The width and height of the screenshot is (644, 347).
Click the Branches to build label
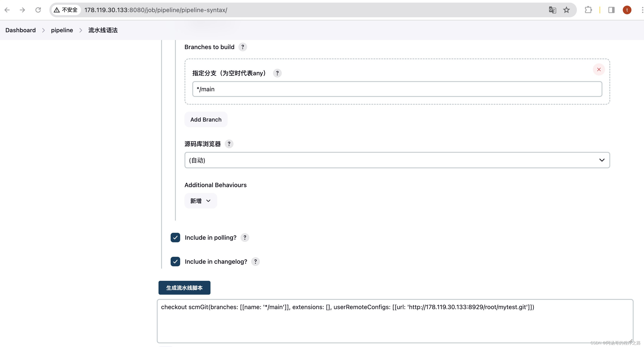coord(209,47)
